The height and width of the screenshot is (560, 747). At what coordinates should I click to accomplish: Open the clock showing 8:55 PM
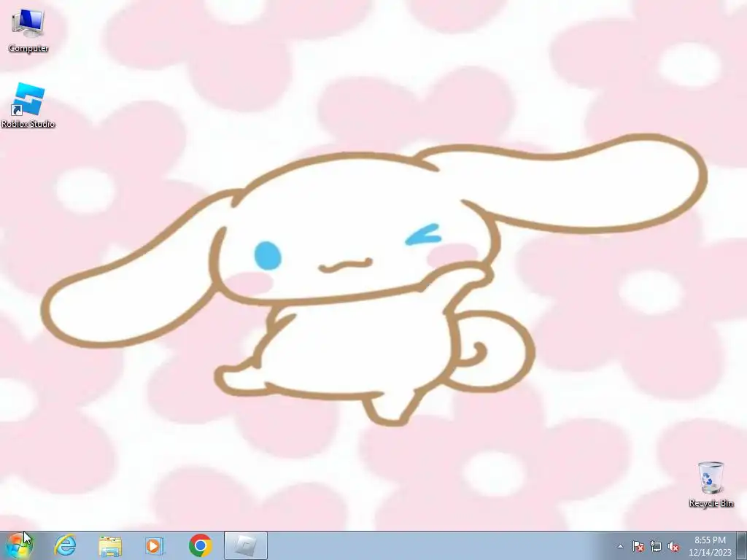pyautogui.click(x=710, y=545)
